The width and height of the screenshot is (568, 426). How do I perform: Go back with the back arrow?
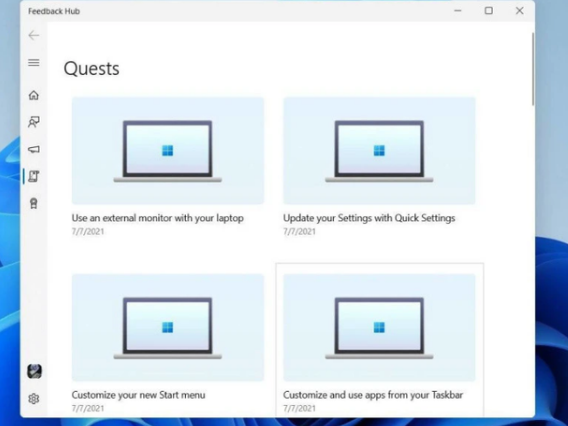click(34, 35)
